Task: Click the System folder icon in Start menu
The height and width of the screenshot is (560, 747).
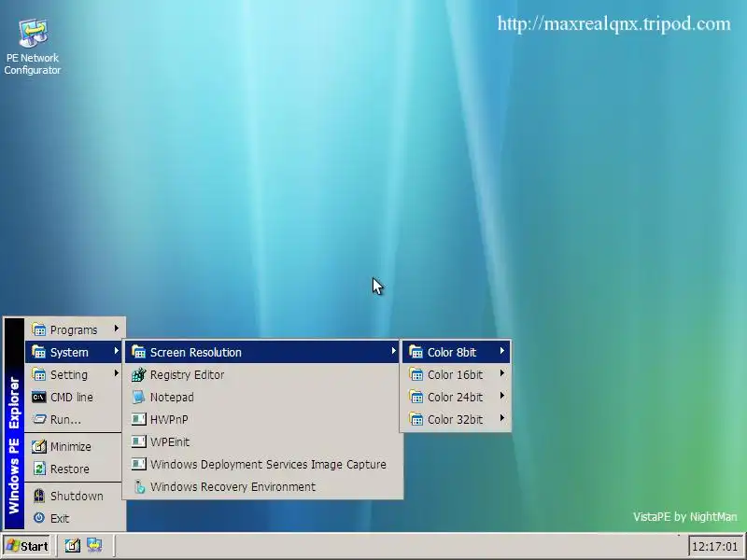Action: [x=38, y=352]
